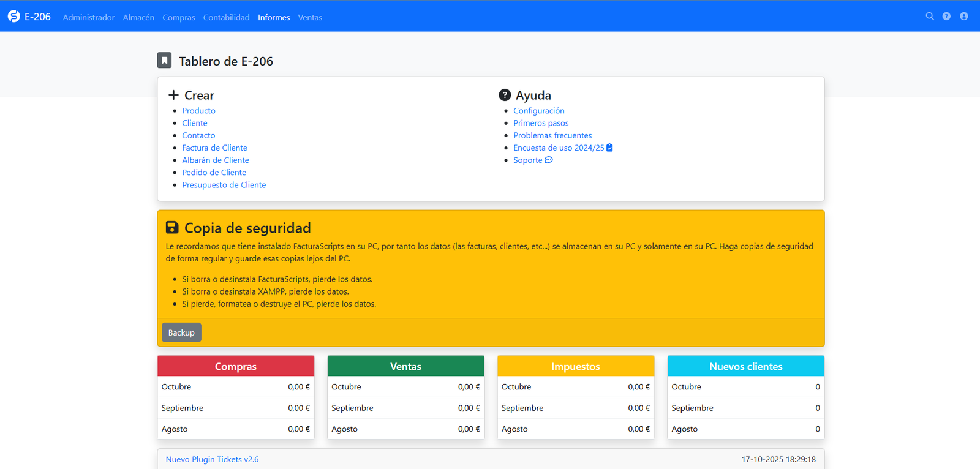
Task: Click the help question mark icon in navbar
Action: tap(946, 17)
